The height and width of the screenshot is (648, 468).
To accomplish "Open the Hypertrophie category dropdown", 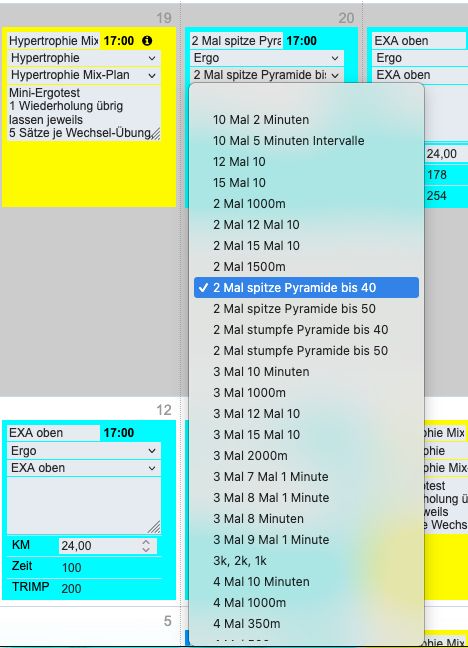I will tap(84, 58).
